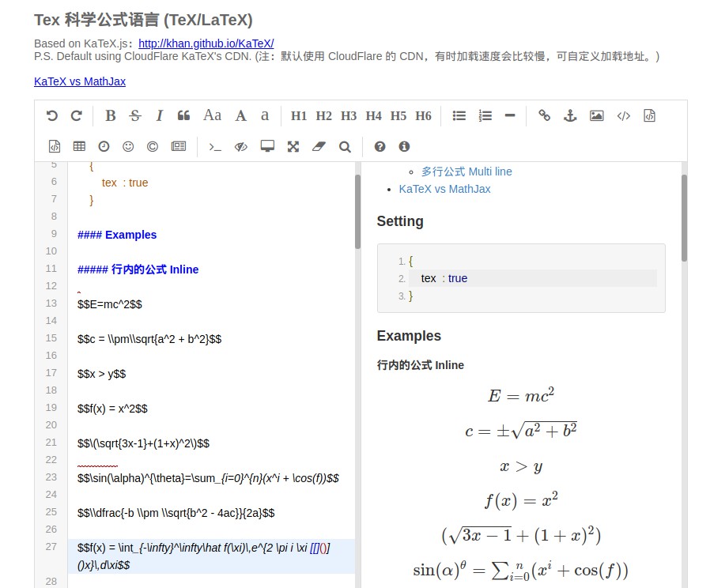This screenshot has height=588, width=710.
Task: Click line 25 dfrac formula in editor
Action: pos(176,513)
